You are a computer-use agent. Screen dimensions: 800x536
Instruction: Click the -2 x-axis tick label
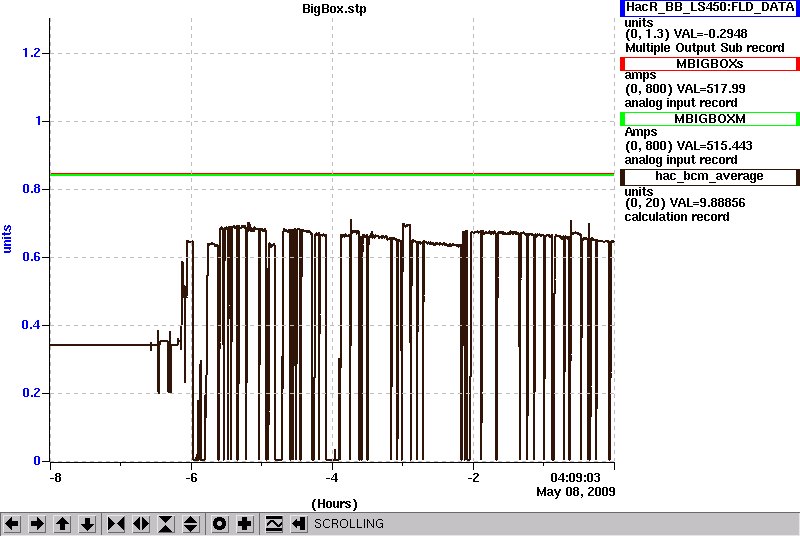(473, 478)
